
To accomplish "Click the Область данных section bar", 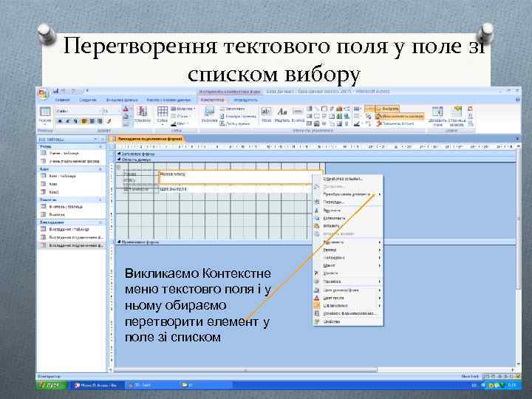I will [x=316, y=160].
